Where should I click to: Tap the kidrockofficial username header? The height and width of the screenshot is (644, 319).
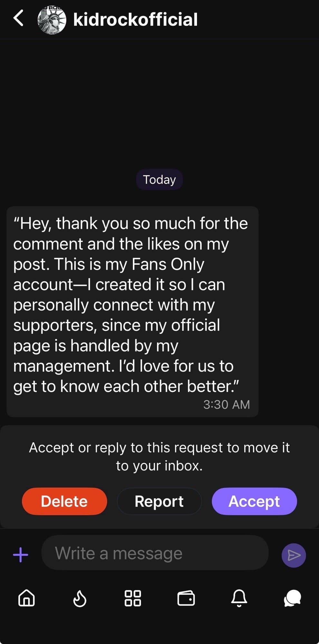coord(135,20)
